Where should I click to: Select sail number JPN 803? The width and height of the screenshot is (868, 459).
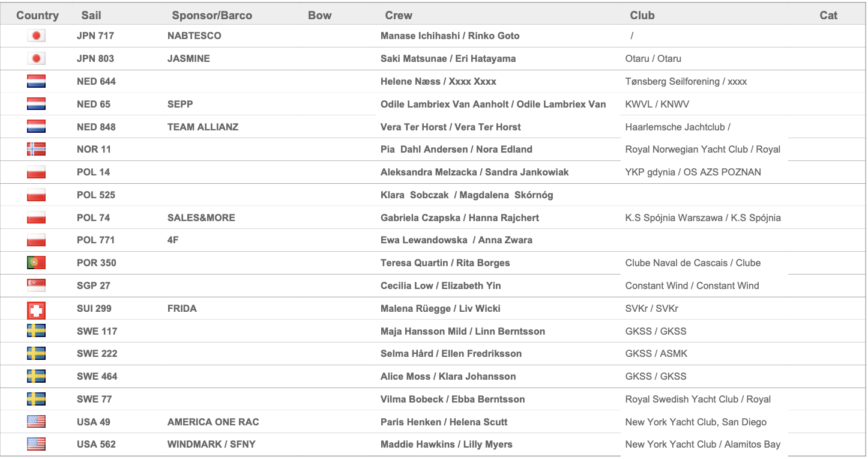95,59
